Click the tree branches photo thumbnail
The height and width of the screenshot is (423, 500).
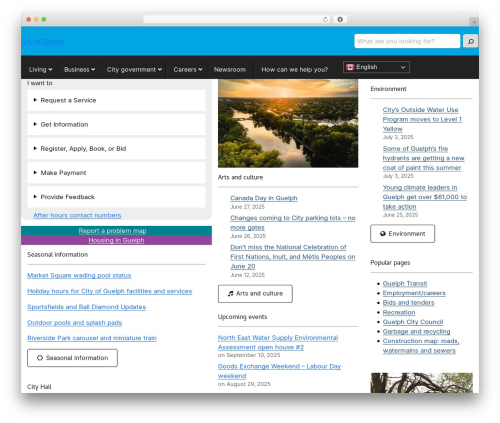click(422, 383)
